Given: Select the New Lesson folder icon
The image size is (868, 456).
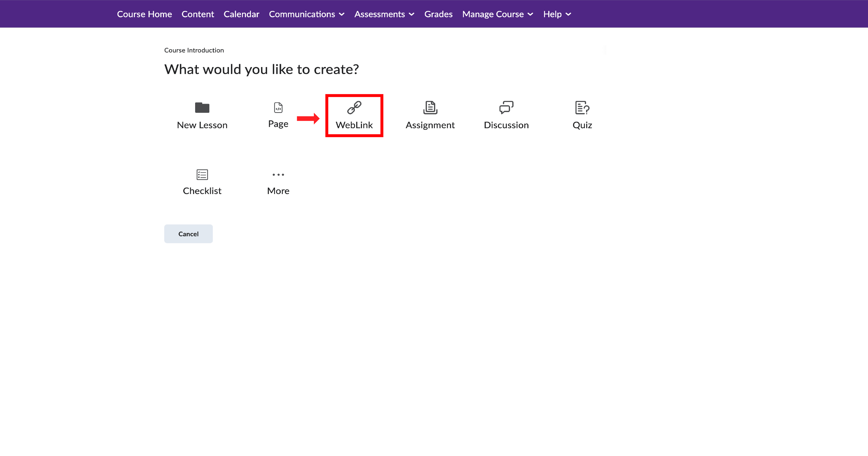Looking at the screenshot, I should pos(202,108).
